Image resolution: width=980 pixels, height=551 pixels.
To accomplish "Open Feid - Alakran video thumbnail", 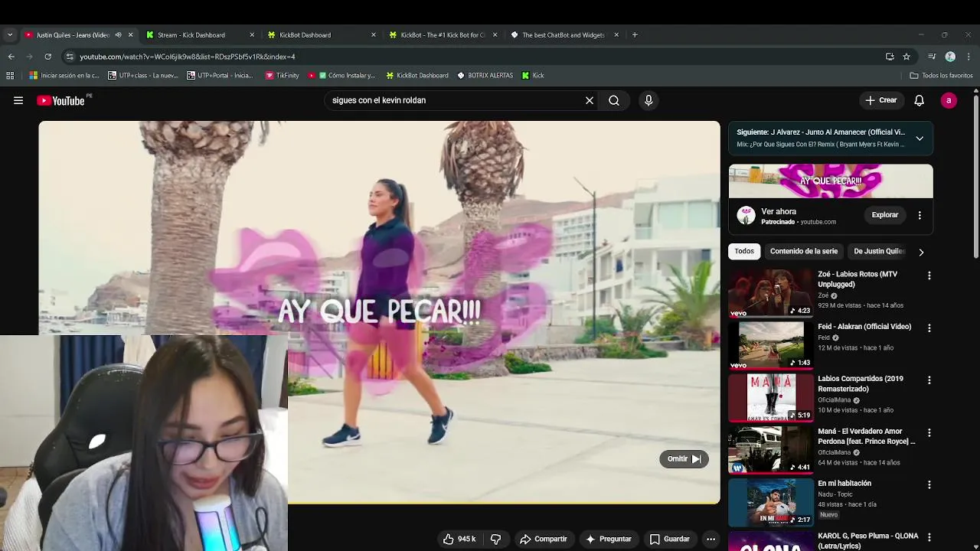I will pos(770,345).
